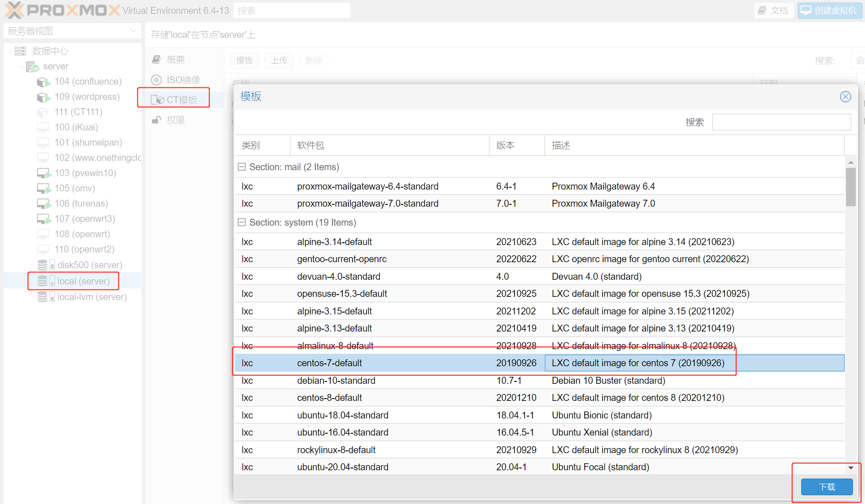Viewport: 865px width, 504px height.
Task: Select stopped container 111 (CT111) icon
Action: (43, 112)
